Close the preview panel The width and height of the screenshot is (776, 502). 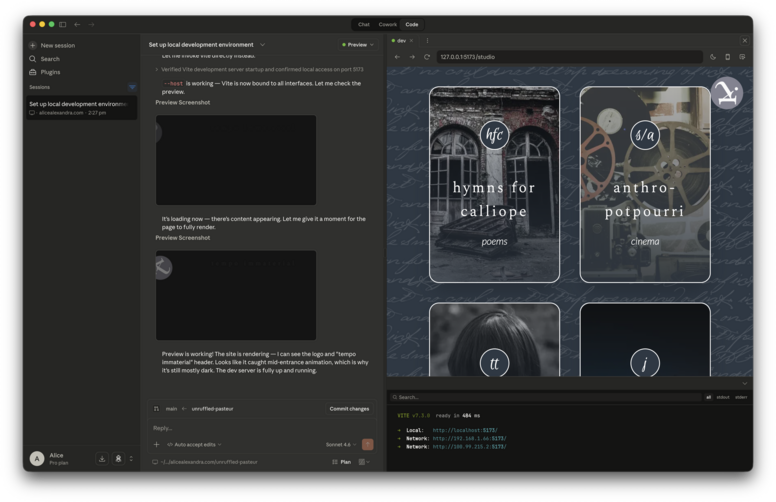click(745, 41)
